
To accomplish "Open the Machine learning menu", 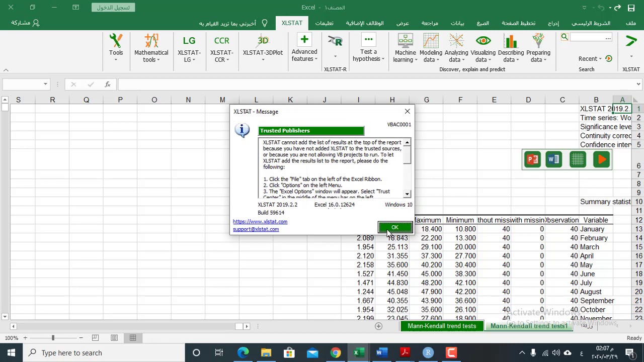I will point(405,48).
